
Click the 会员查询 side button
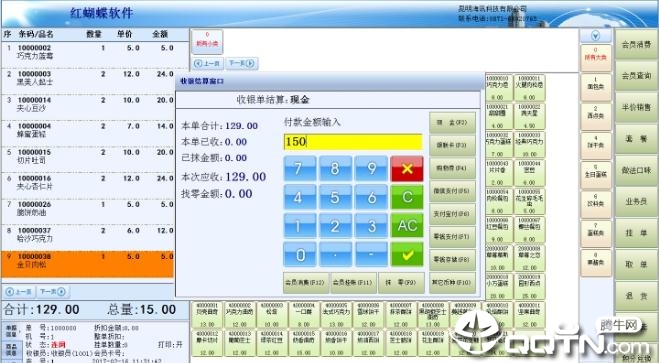(x=636, y=76)
